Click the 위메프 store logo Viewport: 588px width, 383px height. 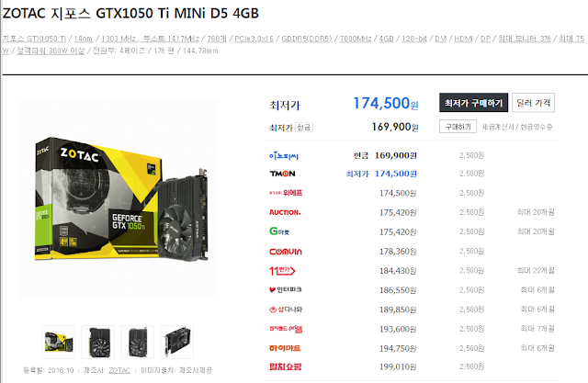286,193
